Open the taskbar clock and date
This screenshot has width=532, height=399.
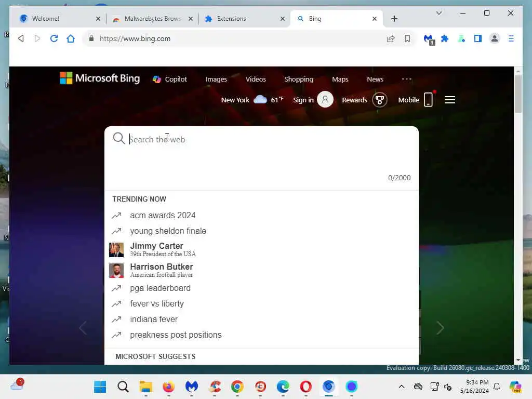475,387
